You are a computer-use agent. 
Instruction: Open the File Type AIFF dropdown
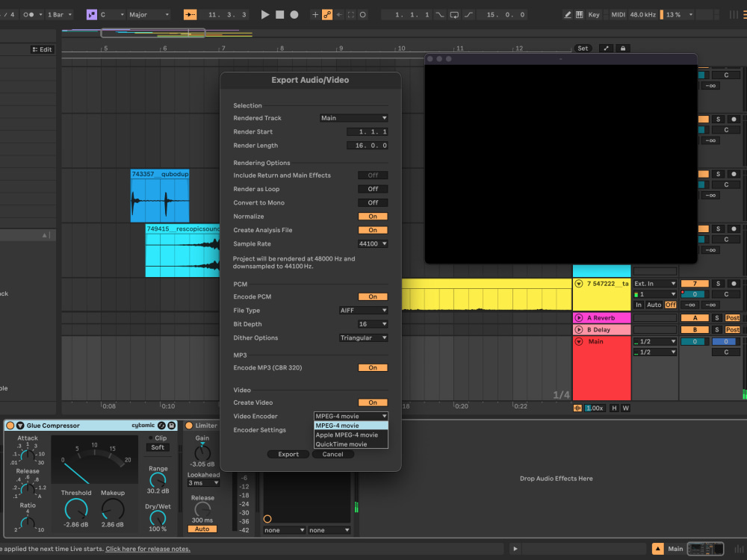[363, 311]
